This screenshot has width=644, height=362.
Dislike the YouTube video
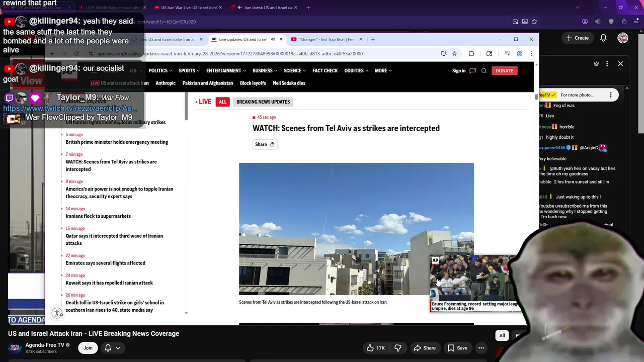(398, 348)
